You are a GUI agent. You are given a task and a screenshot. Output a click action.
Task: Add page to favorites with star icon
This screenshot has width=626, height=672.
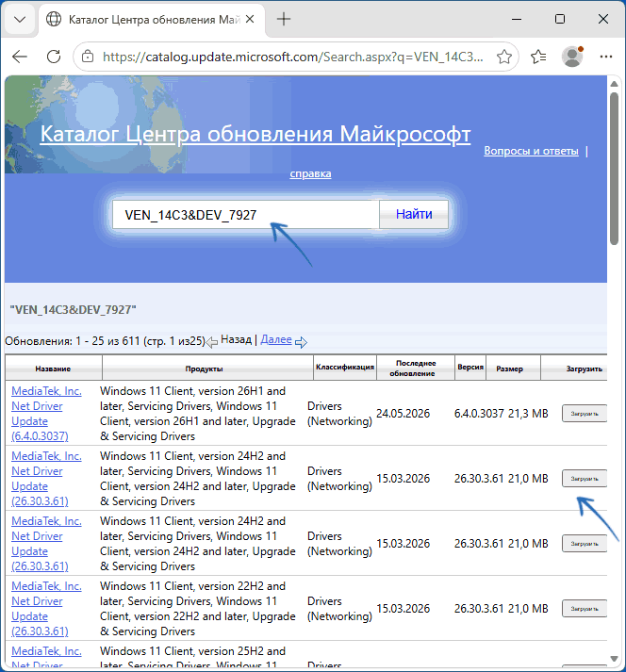tap(504, 57)
